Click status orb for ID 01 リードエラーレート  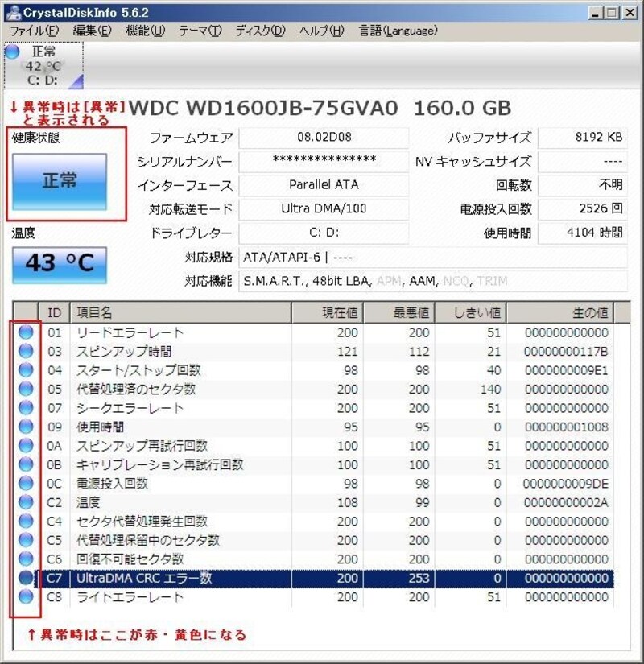(26, 332)
